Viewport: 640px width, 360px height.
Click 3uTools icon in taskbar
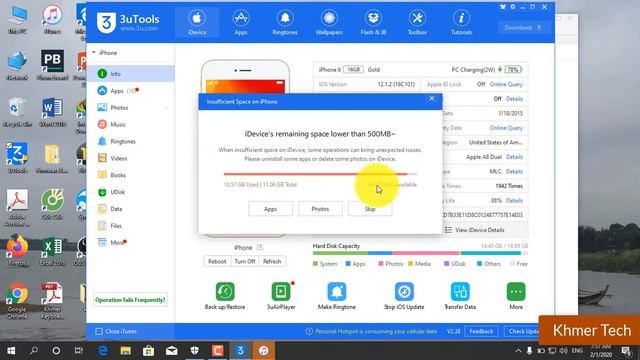(x=240, y=351)
